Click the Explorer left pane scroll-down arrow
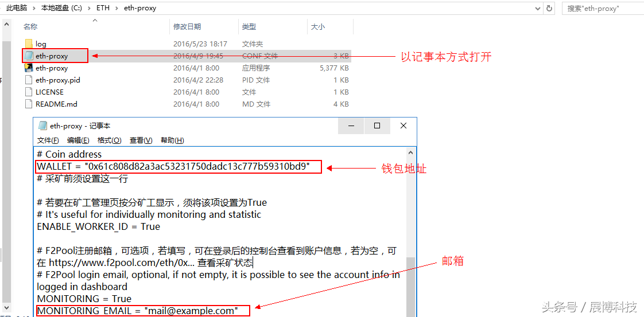 pos(6,308)
